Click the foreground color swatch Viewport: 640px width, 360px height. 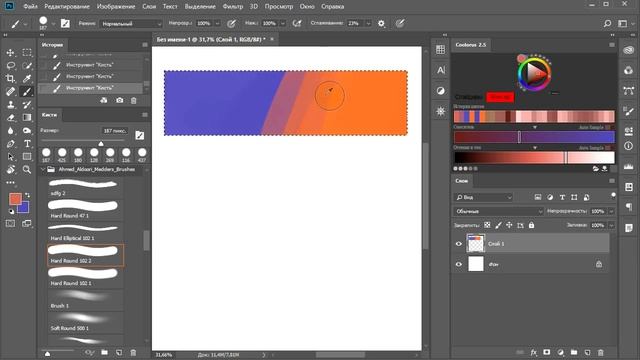pos(16,199)
